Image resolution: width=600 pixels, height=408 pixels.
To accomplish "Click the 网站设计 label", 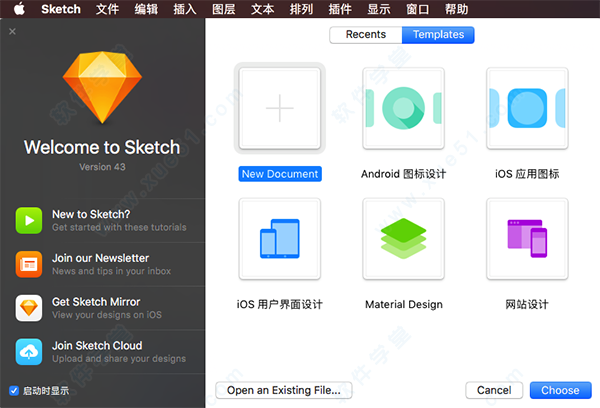I will (527, 304).
